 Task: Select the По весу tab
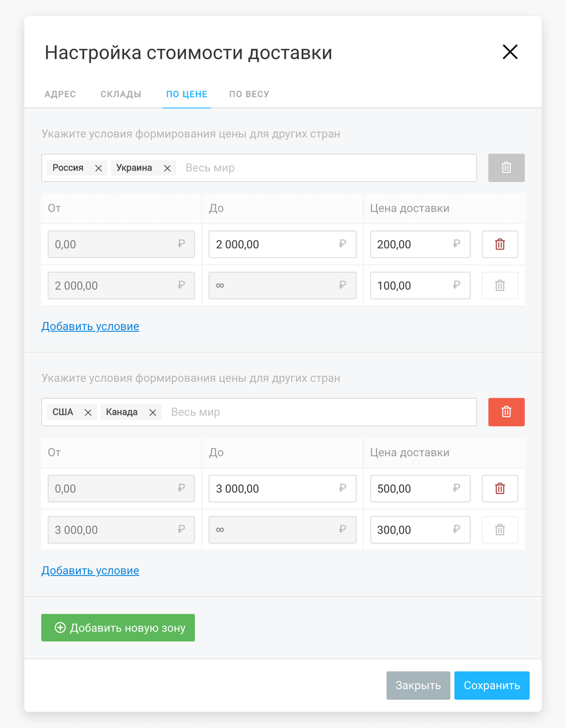249,94
